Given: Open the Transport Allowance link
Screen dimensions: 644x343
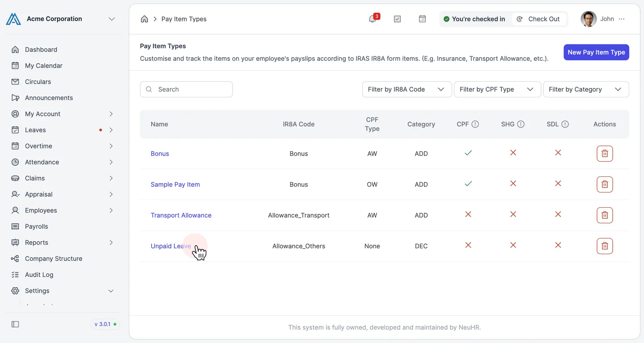Looking at the screenshot, I should 181,215.
